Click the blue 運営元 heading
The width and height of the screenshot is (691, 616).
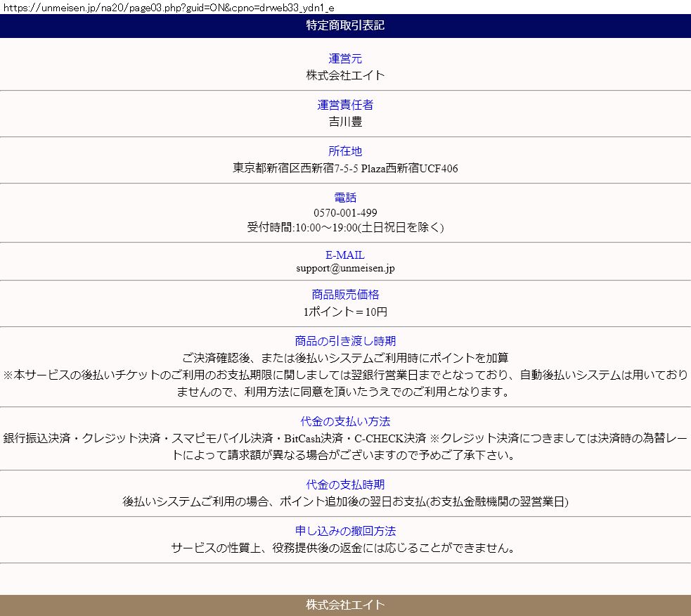[x=345, y=58]
